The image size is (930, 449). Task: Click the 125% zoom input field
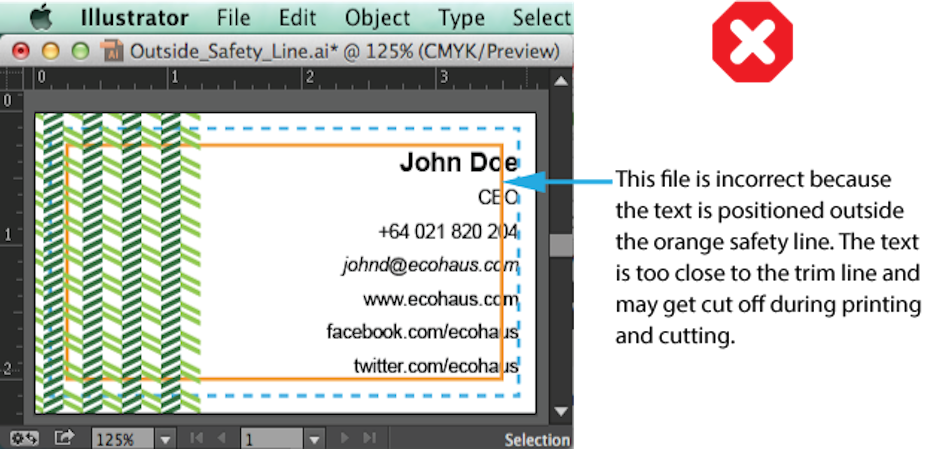(x=123, y=439)
